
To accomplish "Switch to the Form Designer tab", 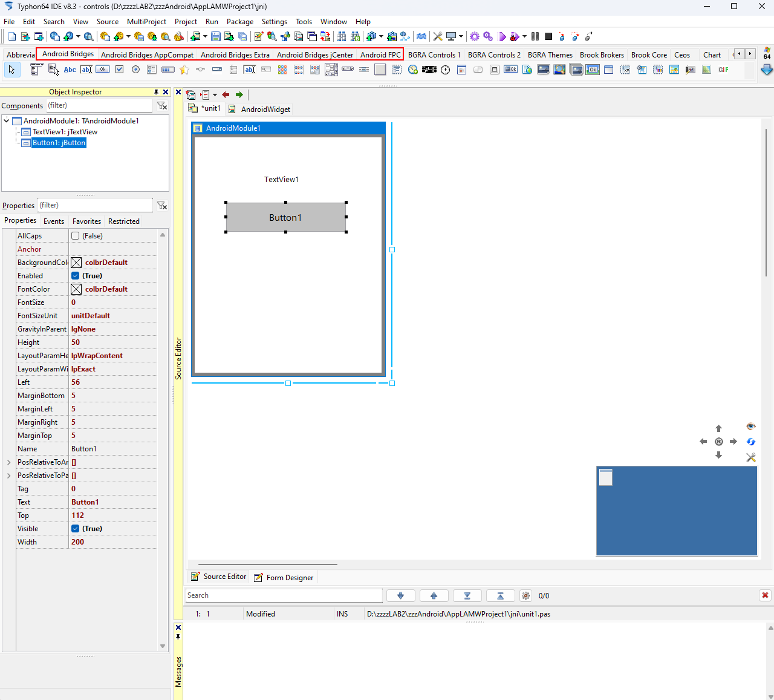I will [284, 578].
